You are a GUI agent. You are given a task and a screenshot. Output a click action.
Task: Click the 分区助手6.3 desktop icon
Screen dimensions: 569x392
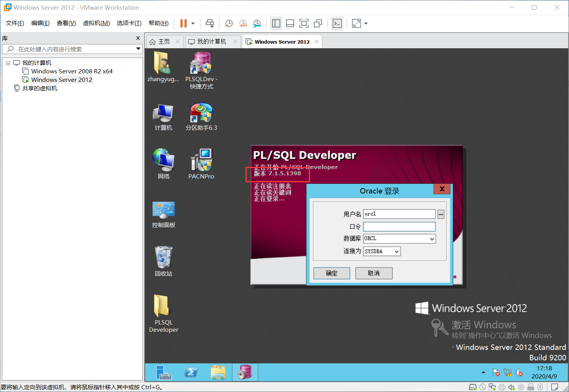click(201, 117)
